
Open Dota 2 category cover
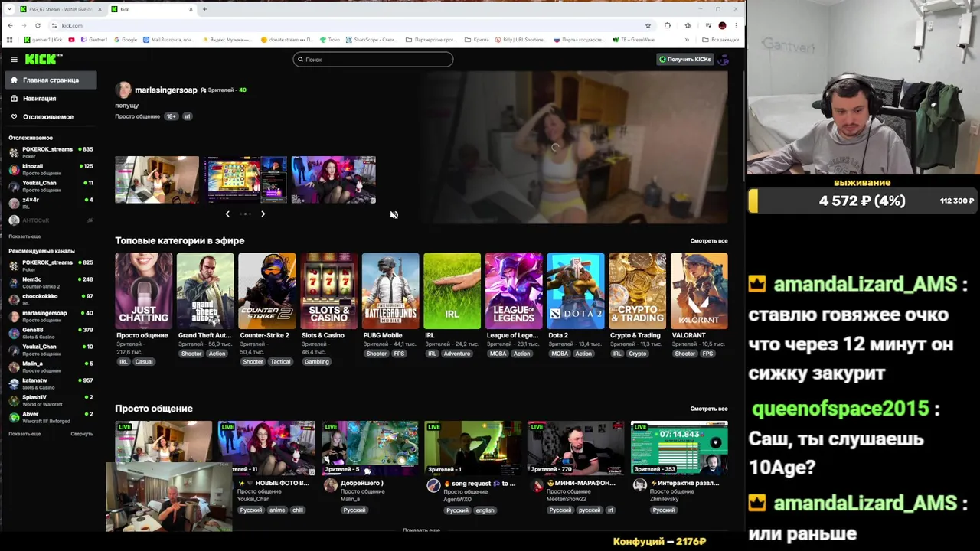(x=576, y=291)
